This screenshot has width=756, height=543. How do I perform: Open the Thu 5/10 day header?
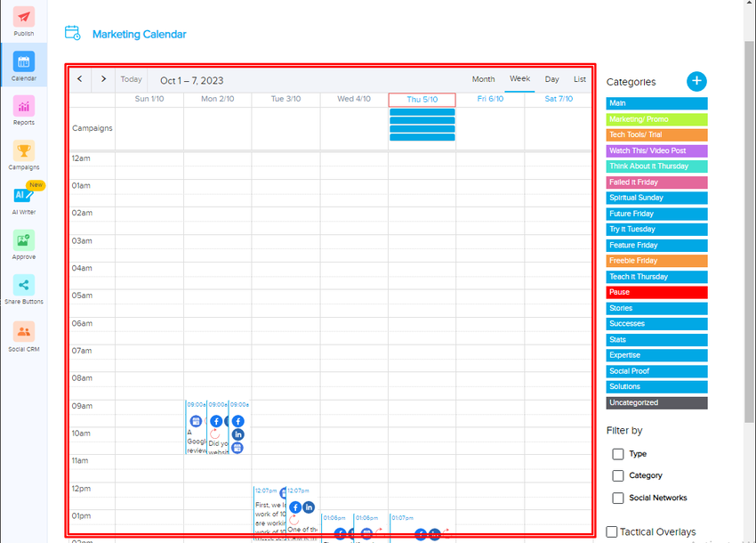pos(422,100)
